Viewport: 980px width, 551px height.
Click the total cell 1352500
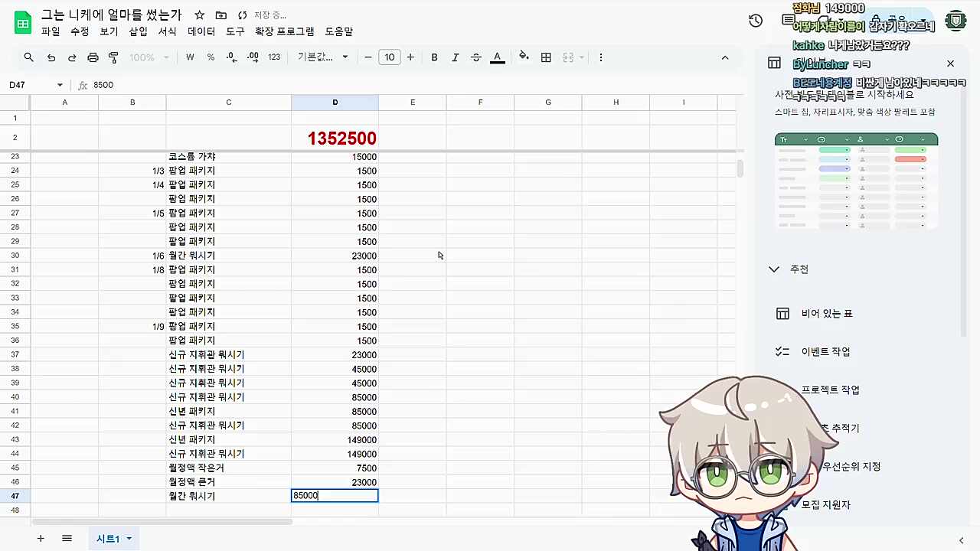335,139
